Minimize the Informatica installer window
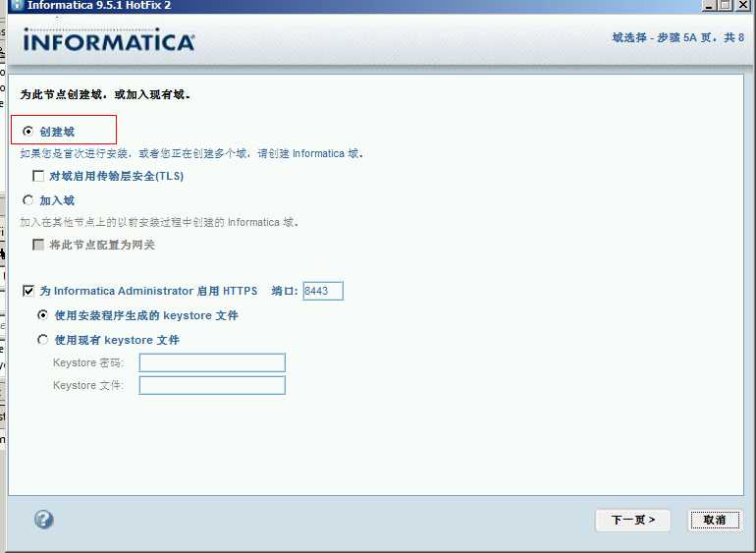 point(708,5)
